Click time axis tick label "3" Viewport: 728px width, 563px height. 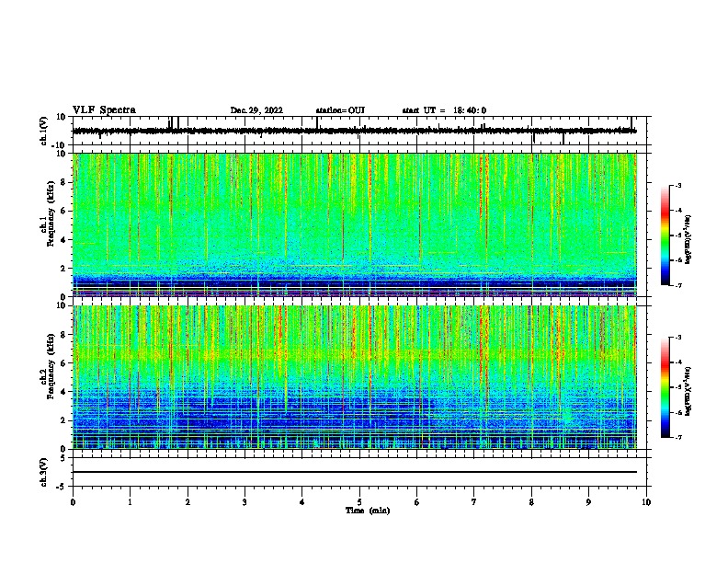(x=245, y=502)
